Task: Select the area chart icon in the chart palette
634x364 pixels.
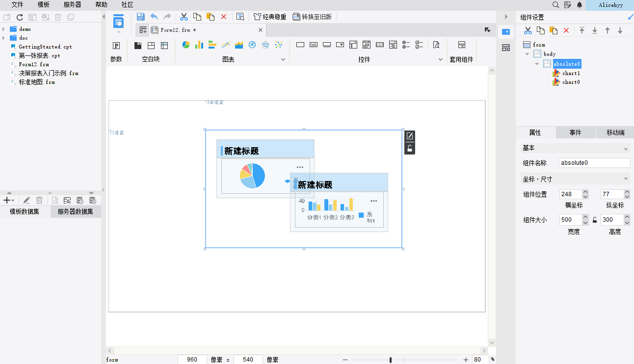Action: coord(239,45)
